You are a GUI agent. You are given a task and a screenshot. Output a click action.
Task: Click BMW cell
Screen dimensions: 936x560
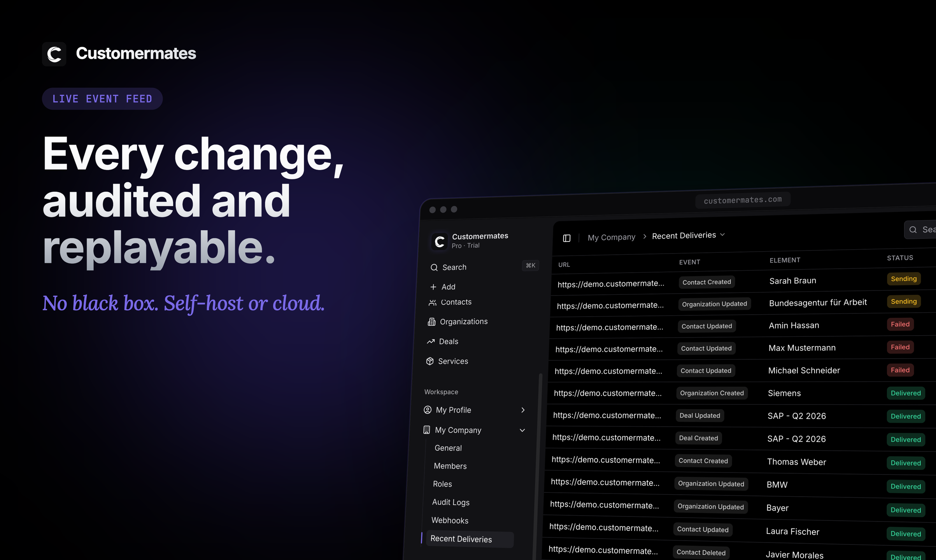point(777,485)
